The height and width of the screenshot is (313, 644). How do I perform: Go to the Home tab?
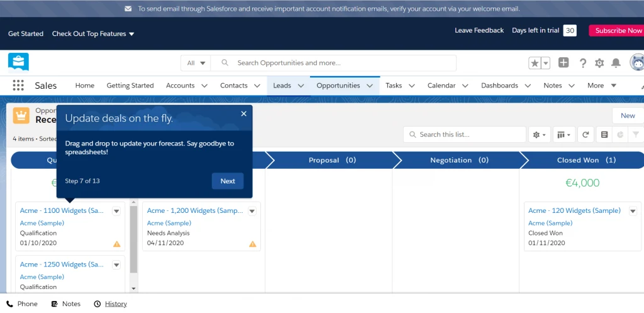[x=85, y=86]
